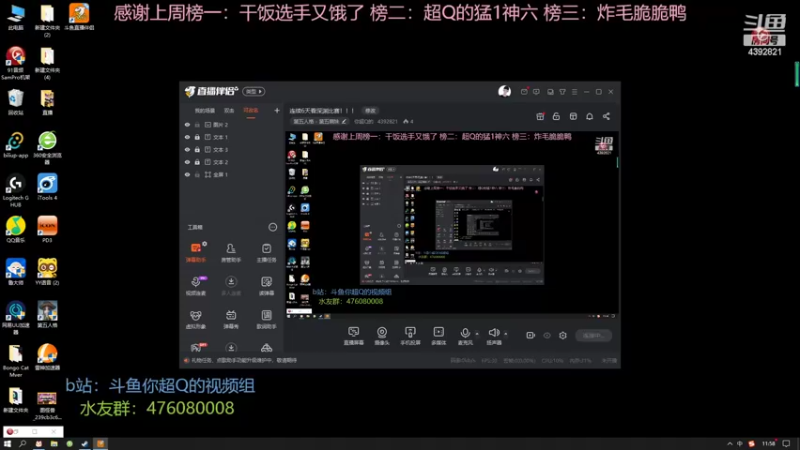Add a 摄像头 camera source
This screenshot has width=800, height=450.
tap(382, 336)
